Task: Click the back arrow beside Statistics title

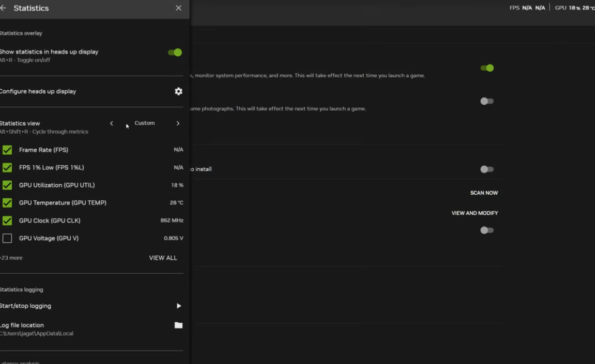Action: (3, 8)
